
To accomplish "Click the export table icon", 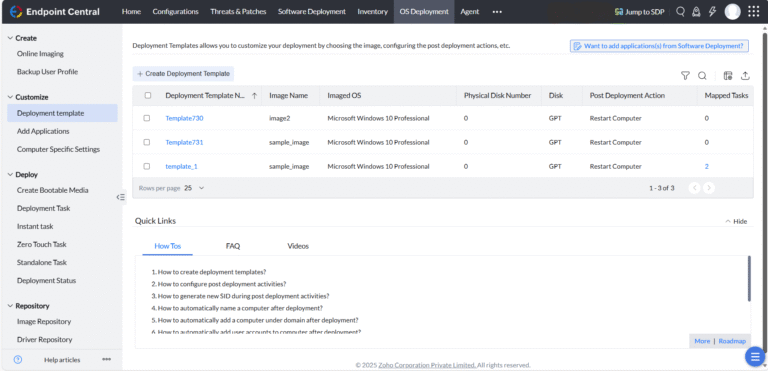I will [745, 75].
